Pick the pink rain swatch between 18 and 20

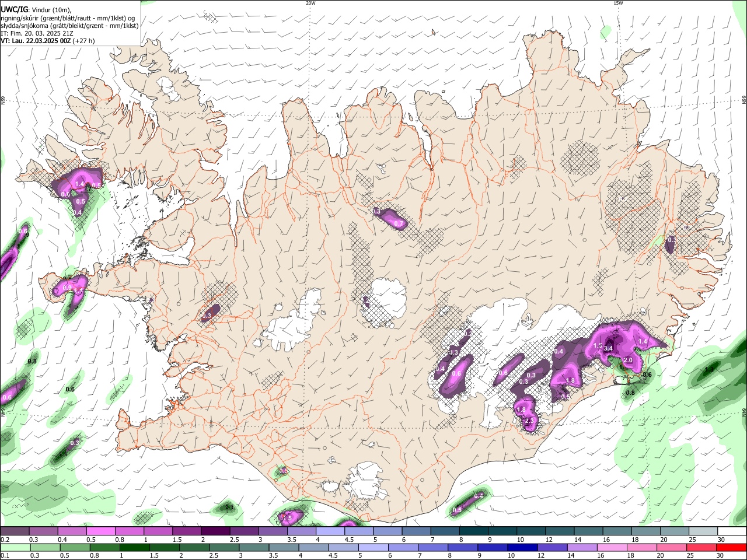click(x=642, y=547)
